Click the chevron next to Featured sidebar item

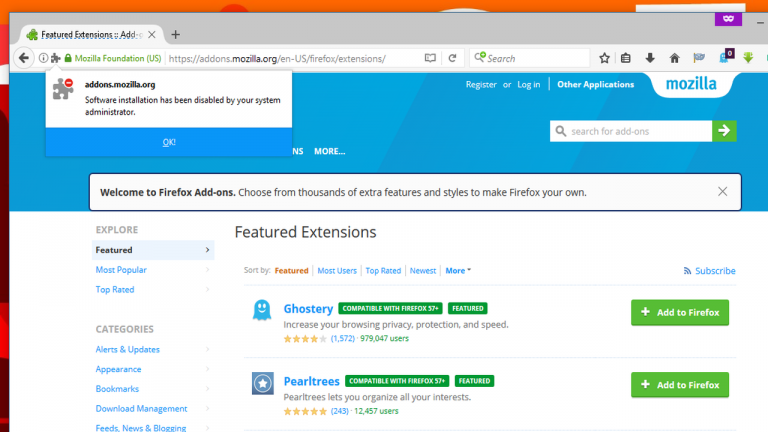click(x=207, y=250)
